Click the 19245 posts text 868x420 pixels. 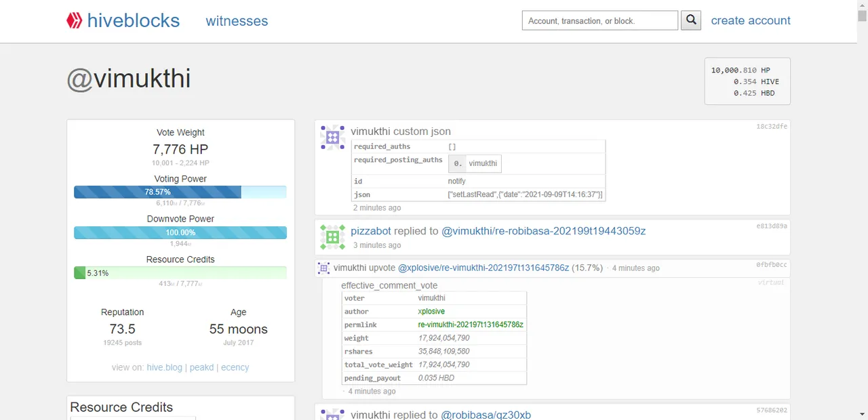coord(122,343)
